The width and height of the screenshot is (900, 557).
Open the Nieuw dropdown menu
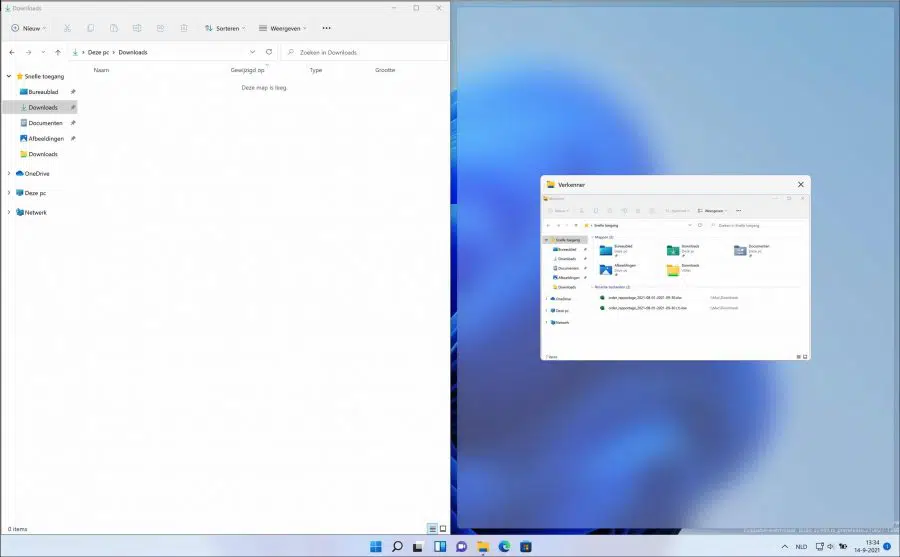coord(29,28)
